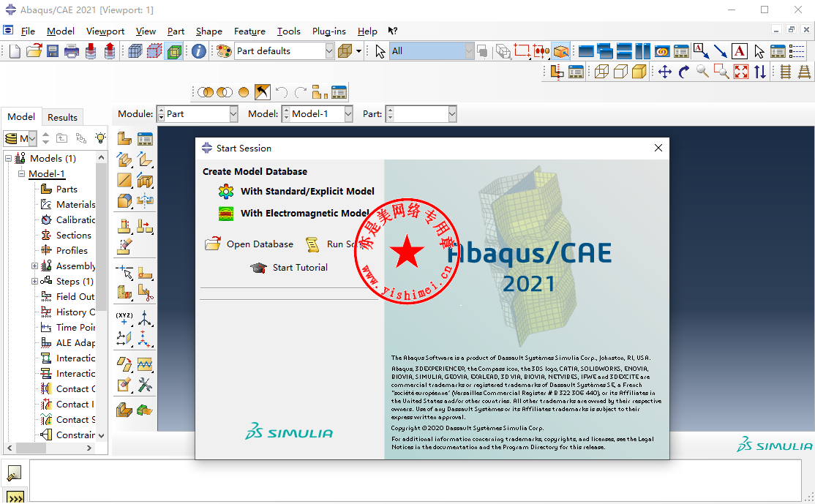Select the Rotate View tool
The height and width of the screenshot is (504, 815).
(683, 72)
